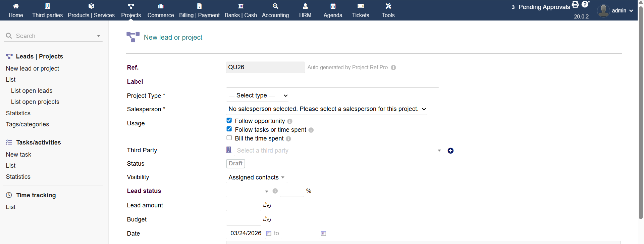The height and width of the screenshot is (244, 644).
Task: Toggle Follow tasks or time spent checkbox
Action: 229,129
